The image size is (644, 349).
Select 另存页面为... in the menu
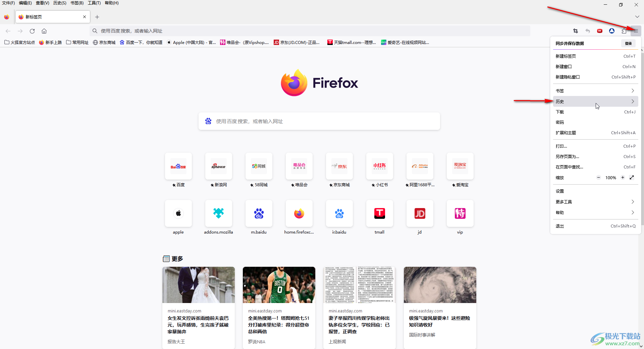(x=595, y=156)
